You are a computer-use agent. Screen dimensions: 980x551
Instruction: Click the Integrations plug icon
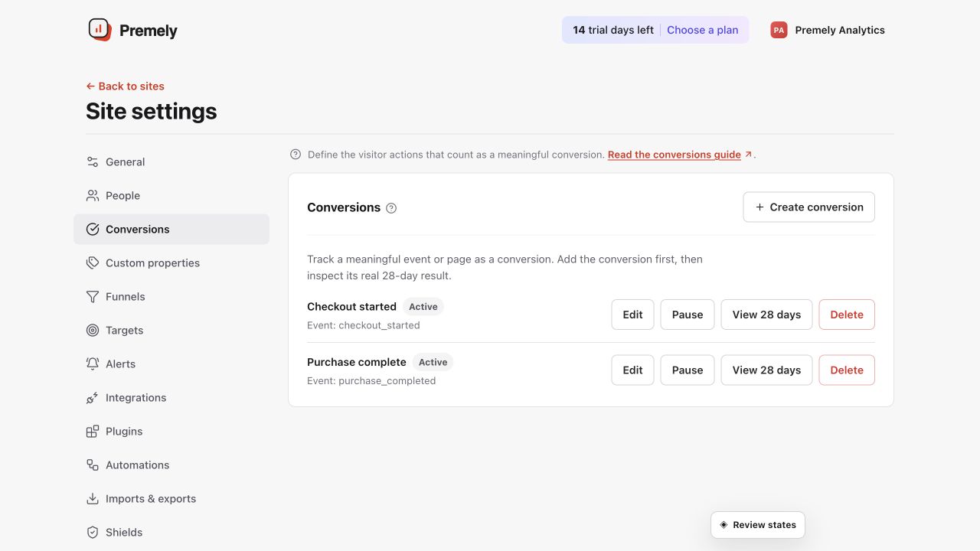coord(93,398)
